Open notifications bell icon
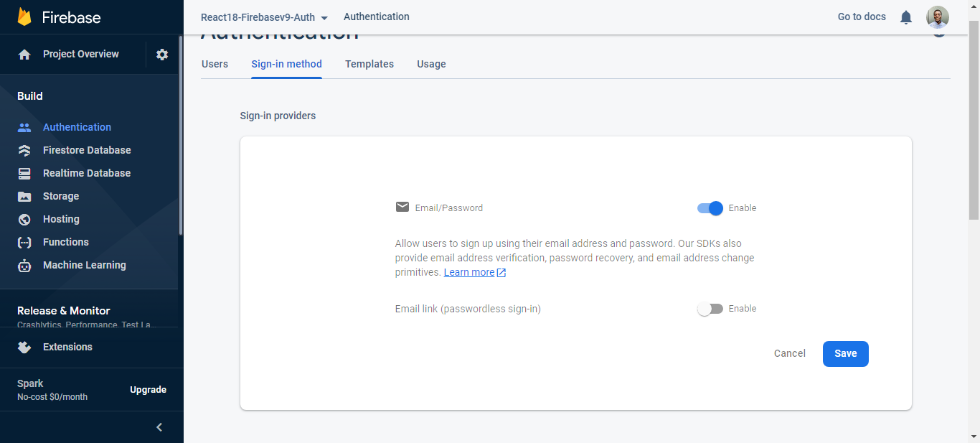 [x=906, y=17]
